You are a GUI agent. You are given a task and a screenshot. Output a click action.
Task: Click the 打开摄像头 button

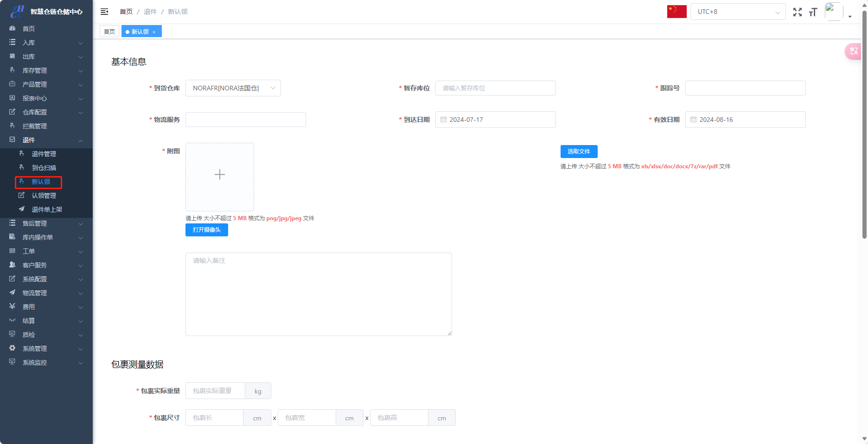click(x=206, y=230)
